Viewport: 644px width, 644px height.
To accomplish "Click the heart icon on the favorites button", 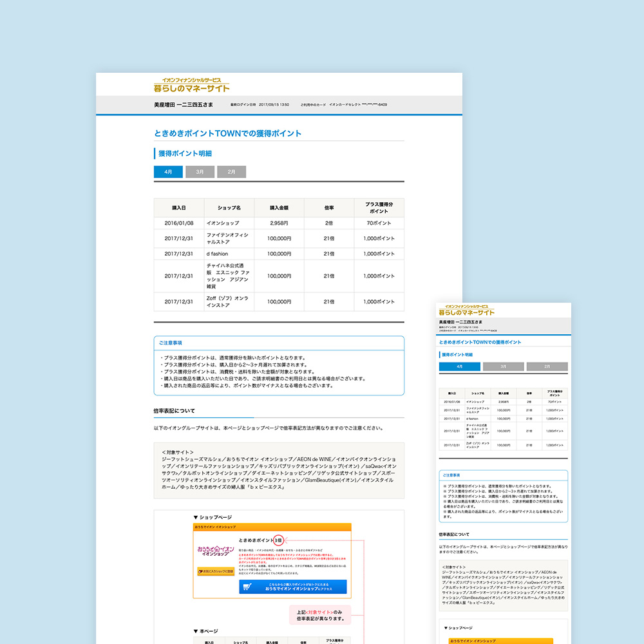I will click(x=201, y=571).
